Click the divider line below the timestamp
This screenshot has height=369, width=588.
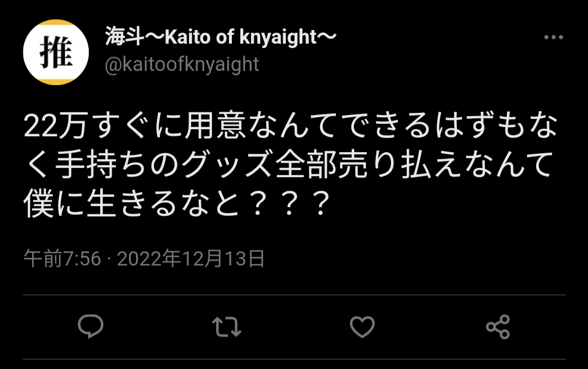[295, 295]
